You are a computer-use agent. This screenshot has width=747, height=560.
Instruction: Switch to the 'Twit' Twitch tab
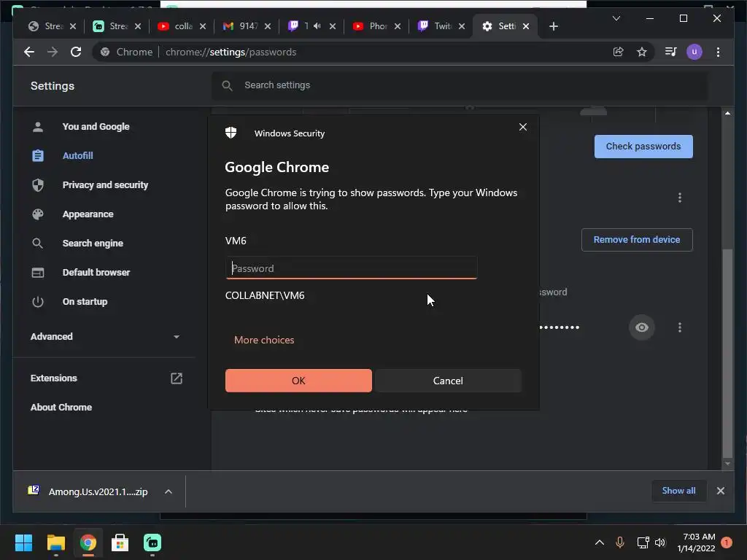click(x=436, y=26)
